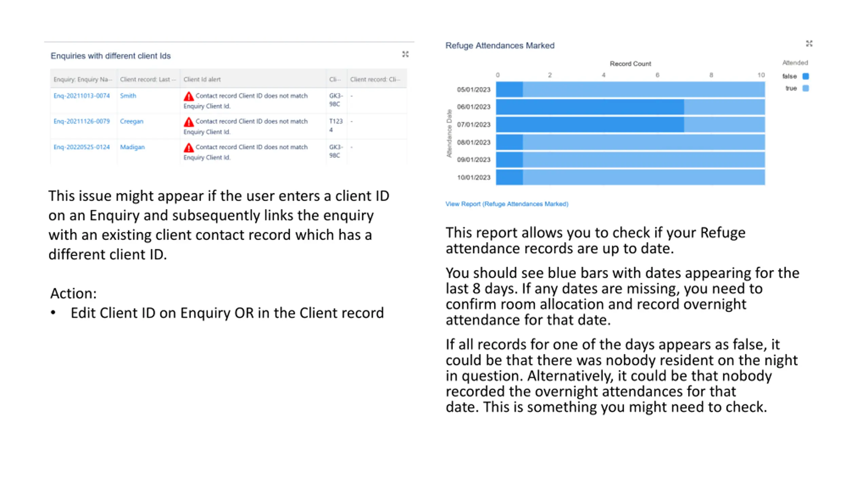The image size is (868, 488).
Task: Open the Madigan client record
Action: [132, 147]
